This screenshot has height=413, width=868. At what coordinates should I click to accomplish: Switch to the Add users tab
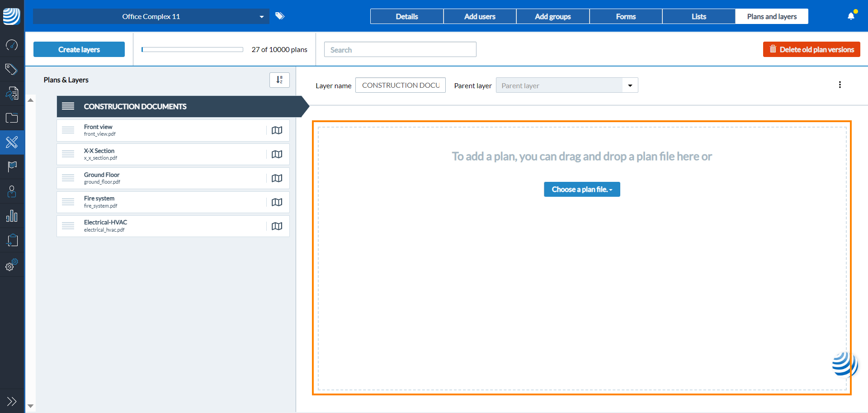480,17
